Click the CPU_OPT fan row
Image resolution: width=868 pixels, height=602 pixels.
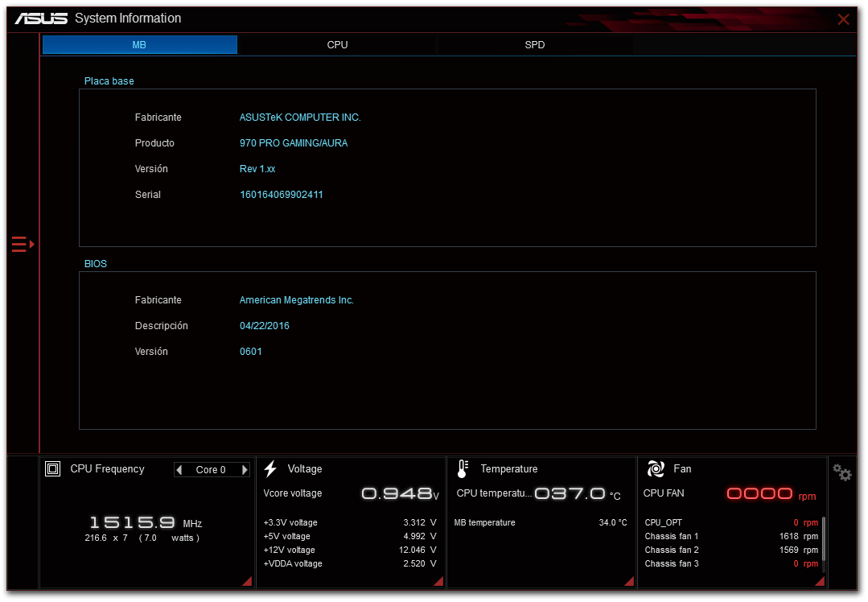[x=731, y=522]
